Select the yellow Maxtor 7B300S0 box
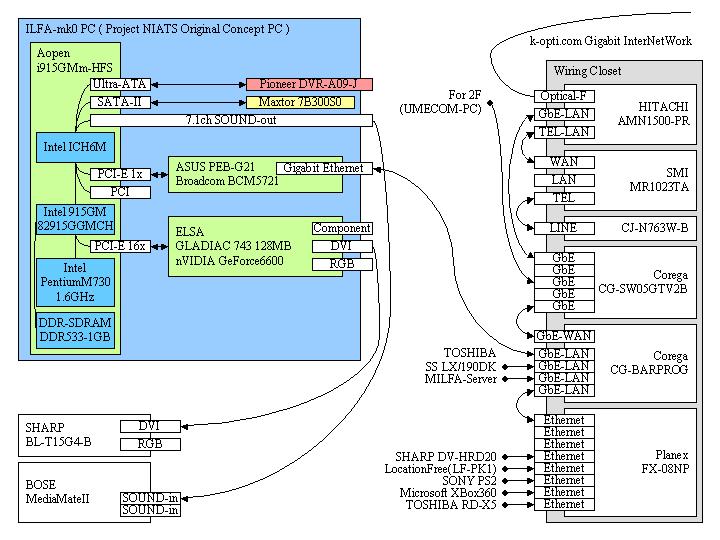720x540 pixels. pyautogui.click(x=308, y=102)
